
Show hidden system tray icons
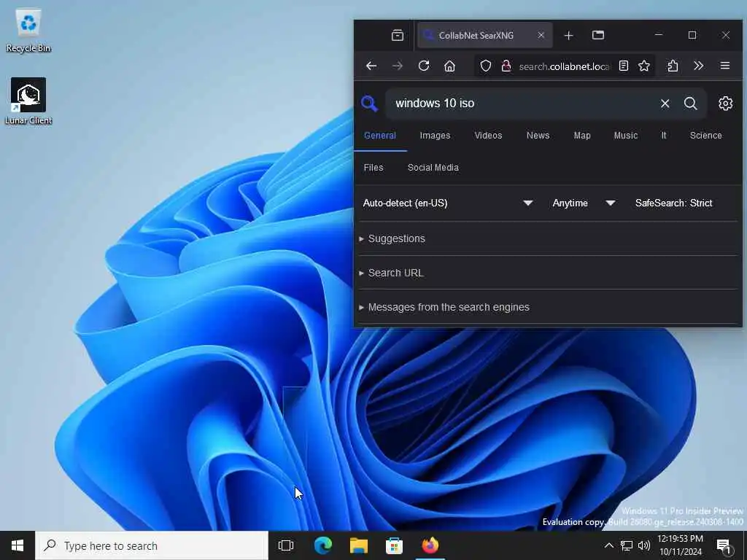609,545
